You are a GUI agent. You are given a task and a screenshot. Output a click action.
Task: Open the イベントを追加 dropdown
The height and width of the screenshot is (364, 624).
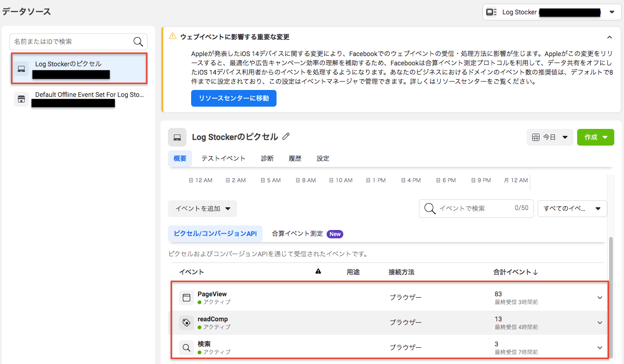click(x=202, y=209)
